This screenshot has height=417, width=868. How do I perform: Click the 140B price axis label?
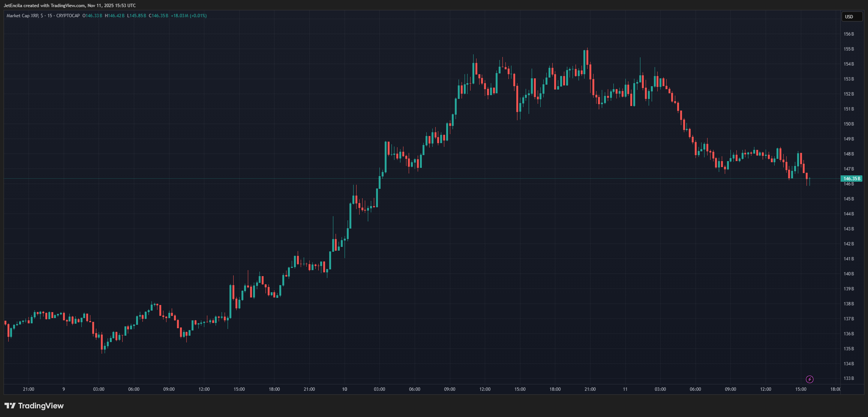pos(849,274)
